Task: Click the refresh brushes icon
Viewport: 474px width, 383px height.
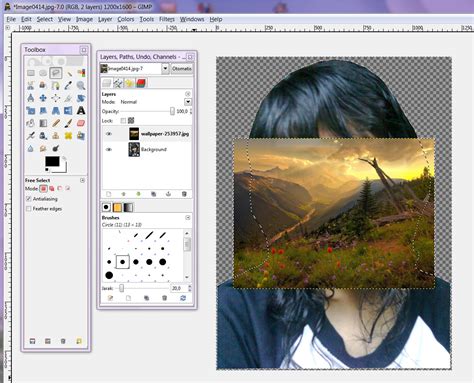Action: [x=183, y=298]
